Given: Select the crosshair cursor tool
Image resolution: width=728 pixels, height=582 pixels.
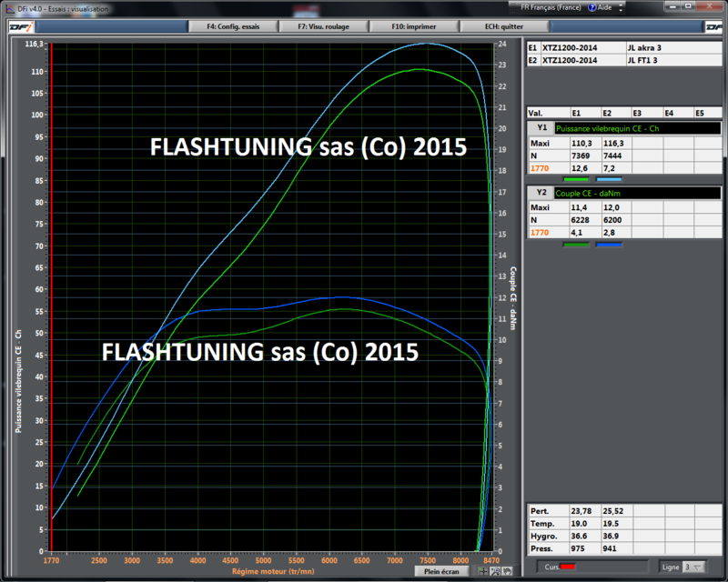Looking at the screenshot, I should point(483,571).
